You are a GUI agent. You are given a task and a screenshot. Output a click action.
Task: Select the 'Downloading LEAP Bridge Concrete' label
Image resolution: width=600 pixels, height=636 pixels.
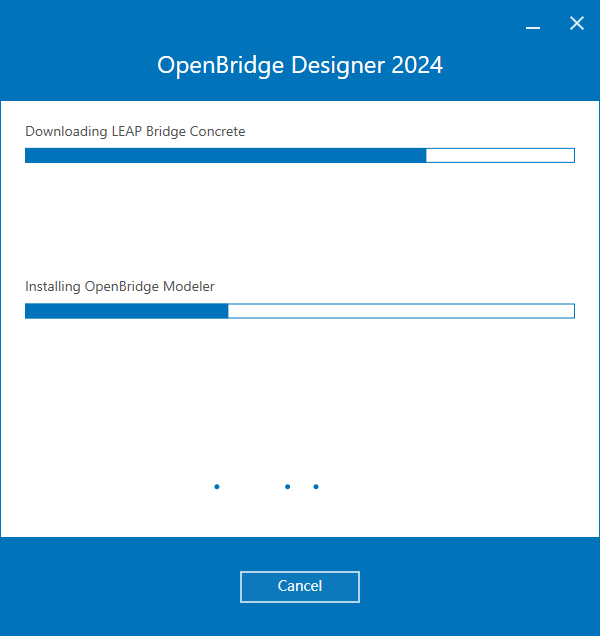coord(135,131)
